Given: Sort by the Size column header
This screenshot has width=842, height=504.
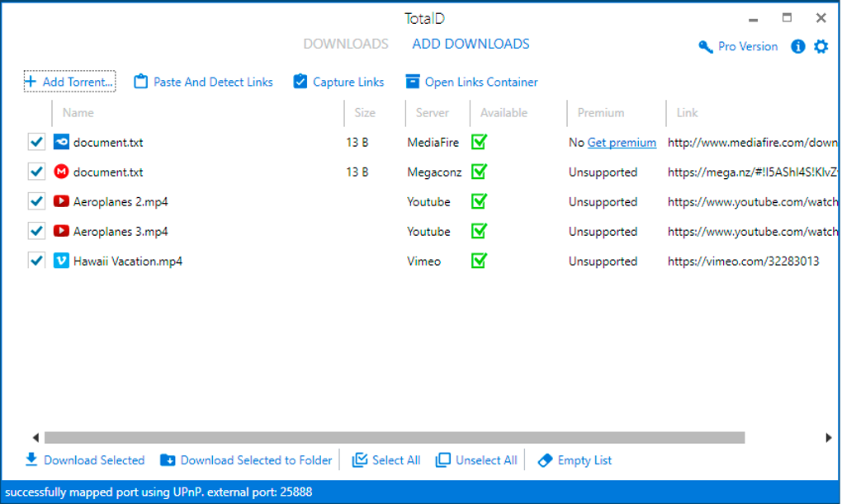Looking at the screenshot, I should [365, 113].
